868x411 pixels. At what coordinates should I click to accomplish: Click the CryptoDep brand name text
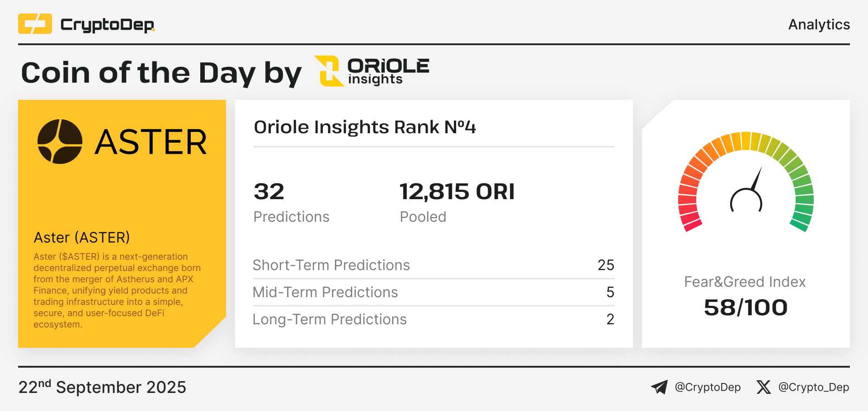(x=108, y=25)
